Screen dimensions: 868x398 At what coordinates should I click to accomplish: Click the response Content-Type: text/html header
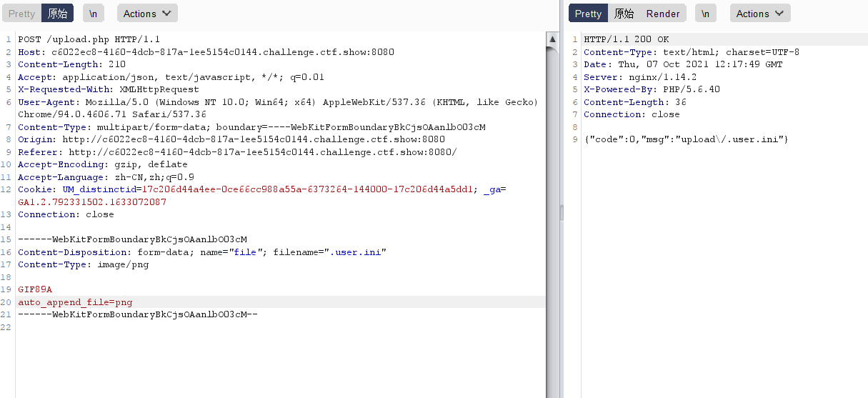692,52
